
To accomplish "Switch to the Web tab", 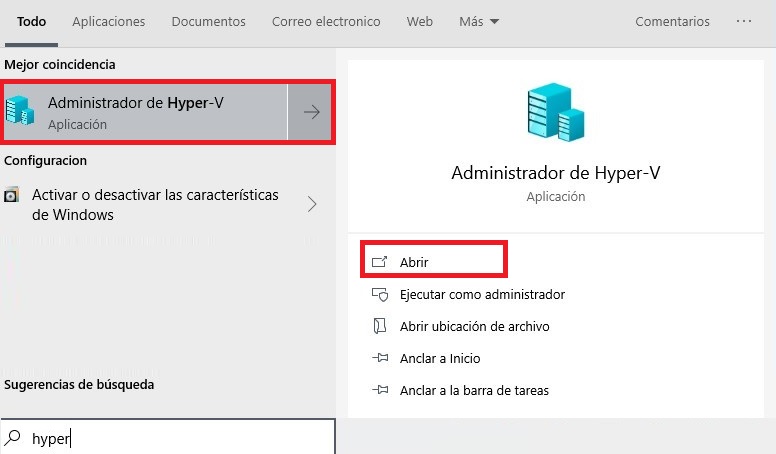I will click(x=419, y=22).
